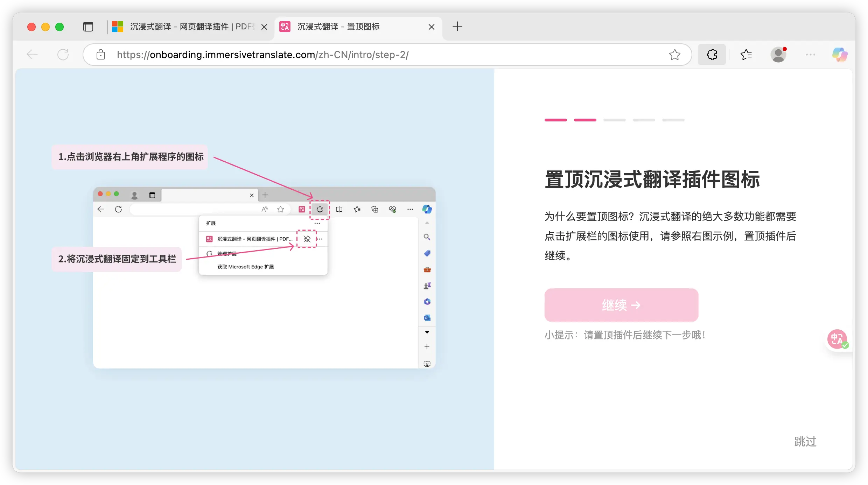Click floating Immersive Translate button
This screenshot has width=868, height=485.
[x=838, y=339]
